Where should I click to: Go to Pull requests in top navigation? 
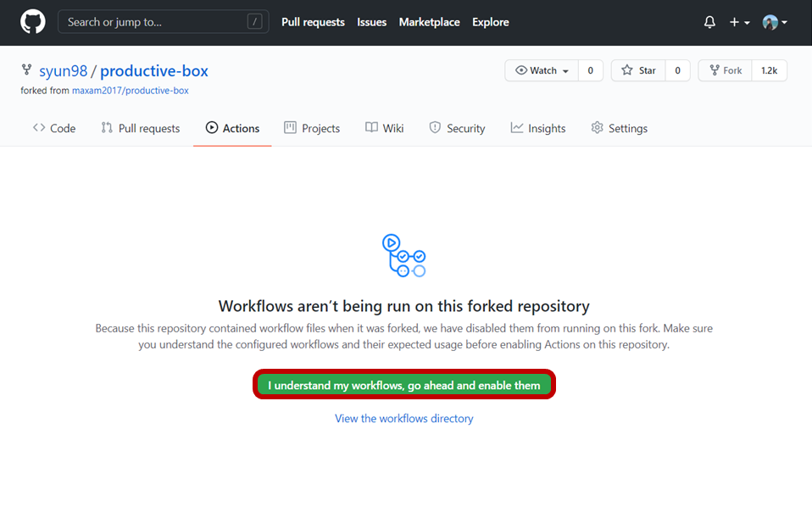(x=313, y=22)
